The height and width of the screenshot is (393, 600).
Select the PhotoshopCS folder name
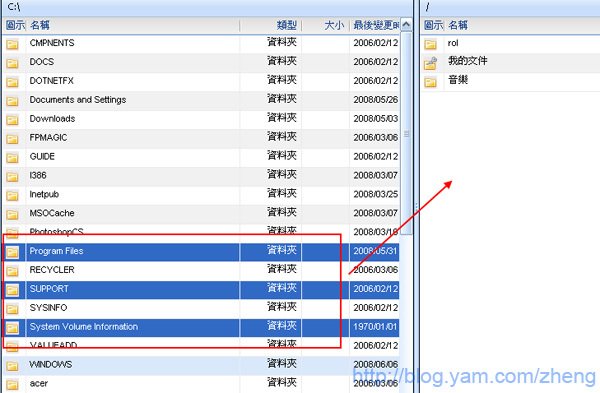56,232
